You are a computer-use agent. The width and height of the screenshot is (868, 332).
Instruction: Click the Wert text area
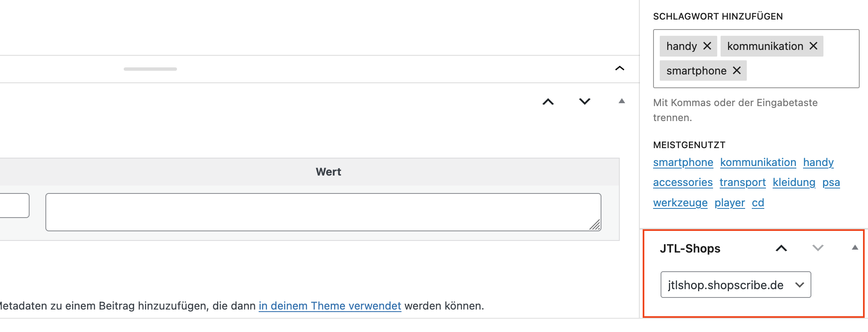pos(323,212)
